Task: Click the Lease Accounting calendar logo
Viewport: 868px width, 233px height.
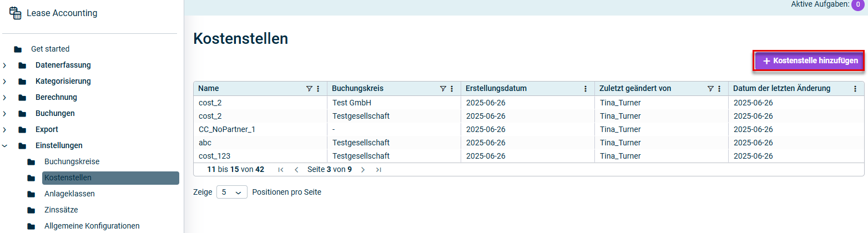Action: (x=16, y=13)
